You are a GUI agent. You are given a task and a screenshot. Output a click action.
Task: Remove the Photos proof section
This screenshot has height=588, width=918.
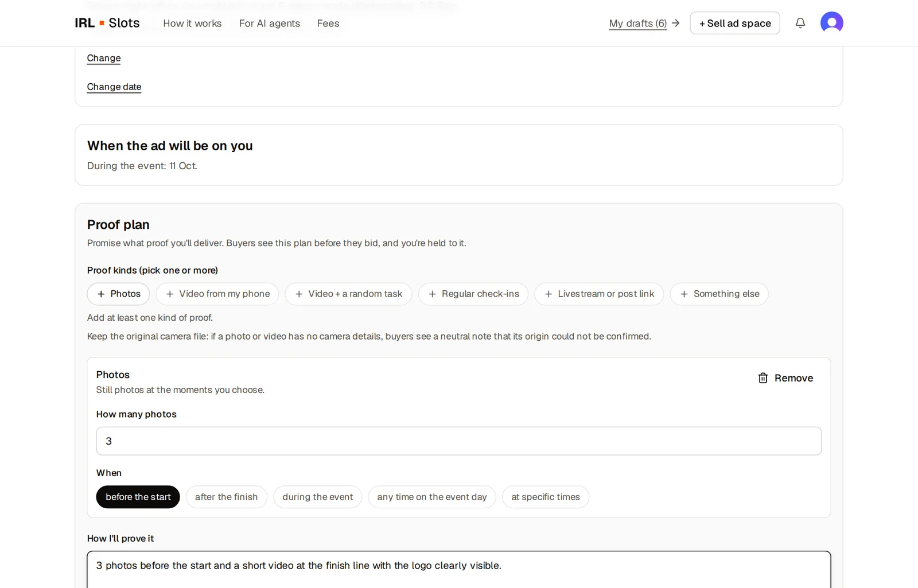(x=785, y=378)
